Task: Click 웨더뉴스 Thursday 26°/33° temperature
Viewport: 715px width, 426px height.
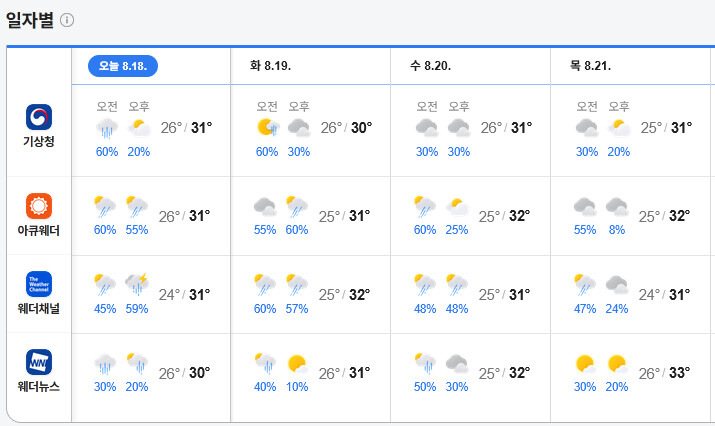Action: pos(664,373)
